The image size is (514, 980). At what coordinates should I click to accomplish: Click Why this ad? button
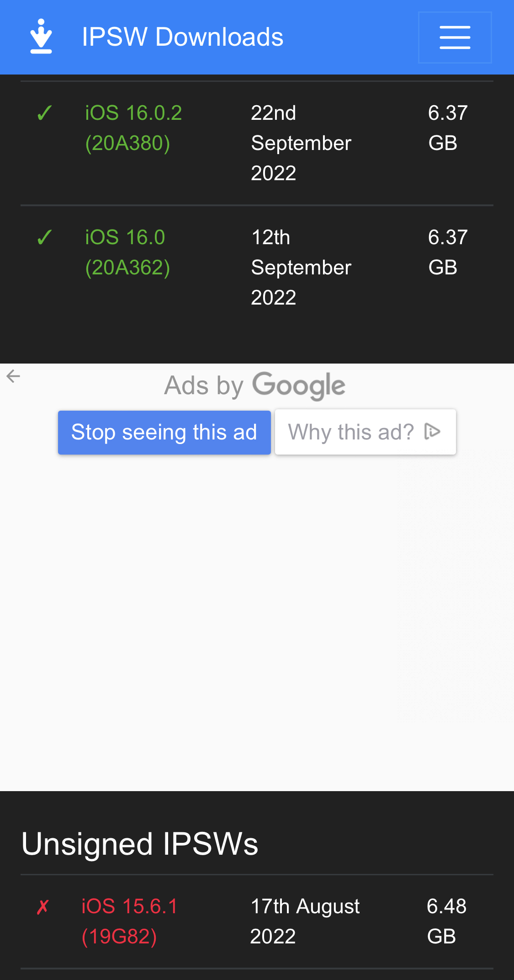pyautogui.click(x=366, y=432)
